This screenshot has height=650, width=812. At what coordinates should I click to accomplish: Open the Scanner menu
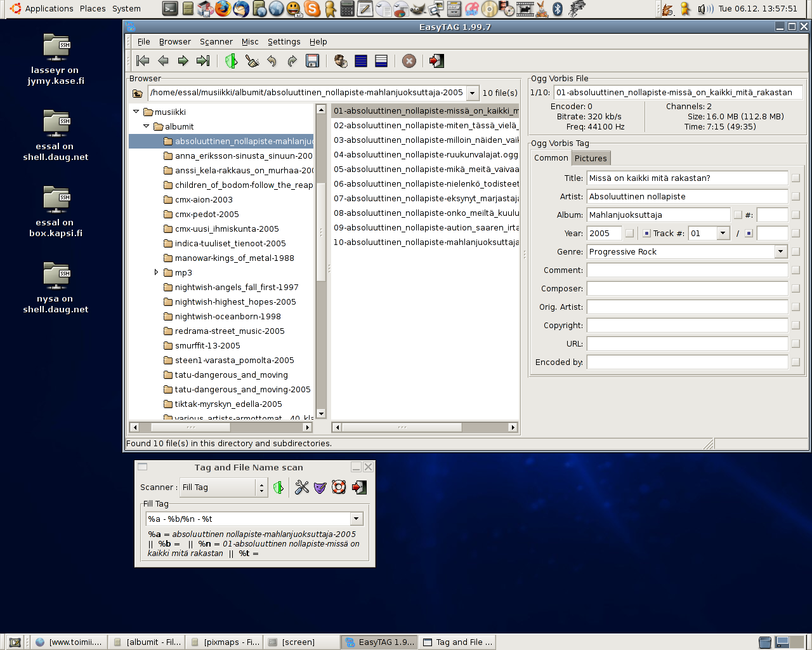coord(216,42)
